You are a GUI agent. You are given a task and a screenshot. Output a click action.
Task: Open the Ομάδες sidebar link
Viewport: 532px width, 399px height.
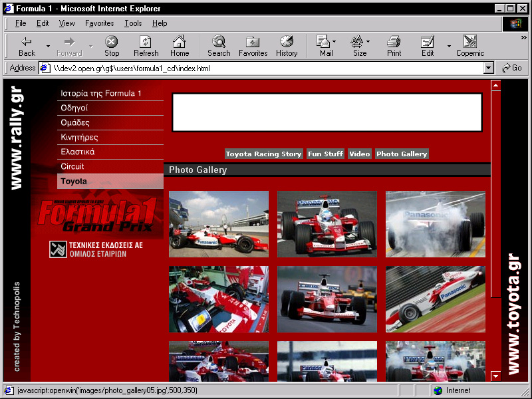pyautogui.click(x=110, y=122)
